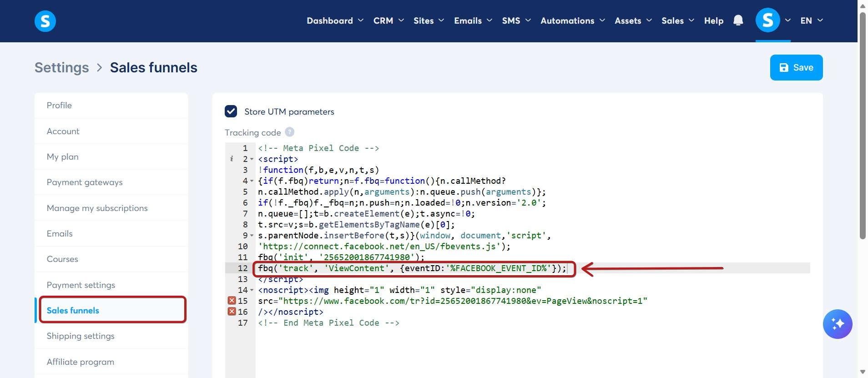Toggle Store UTM parameters checkbox
Image resolution: width=868 pixels, height=378 pixels.
click(231, 111)
